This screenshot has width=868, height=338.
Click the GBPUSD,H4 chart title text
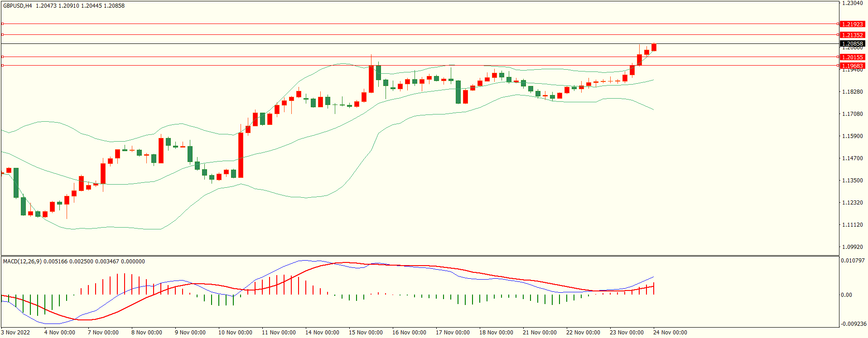pyautogui.click(x=18, y=6)
